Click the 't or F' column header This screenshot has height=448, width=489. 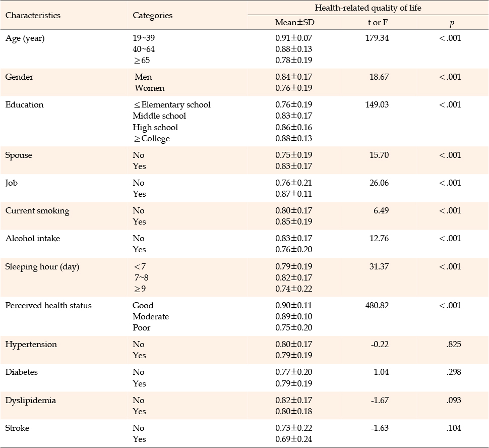coord(378,22)
